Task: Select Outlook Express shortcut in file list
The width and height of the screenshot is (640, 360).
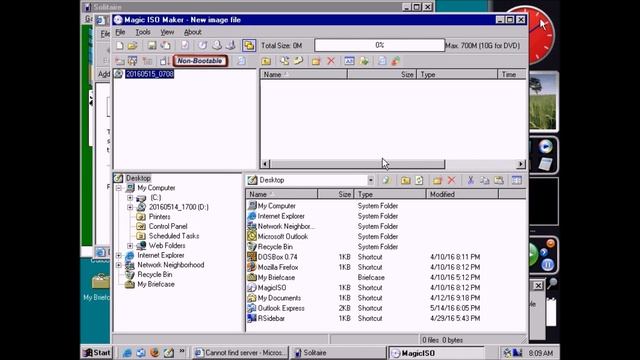Action: point(281,308)
